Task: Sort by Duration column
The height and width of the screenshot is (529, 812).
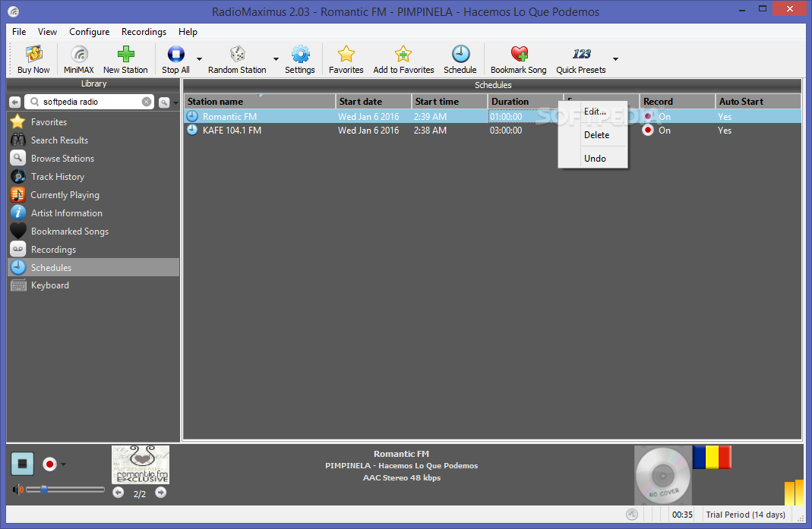Action: tap(525, 102)
